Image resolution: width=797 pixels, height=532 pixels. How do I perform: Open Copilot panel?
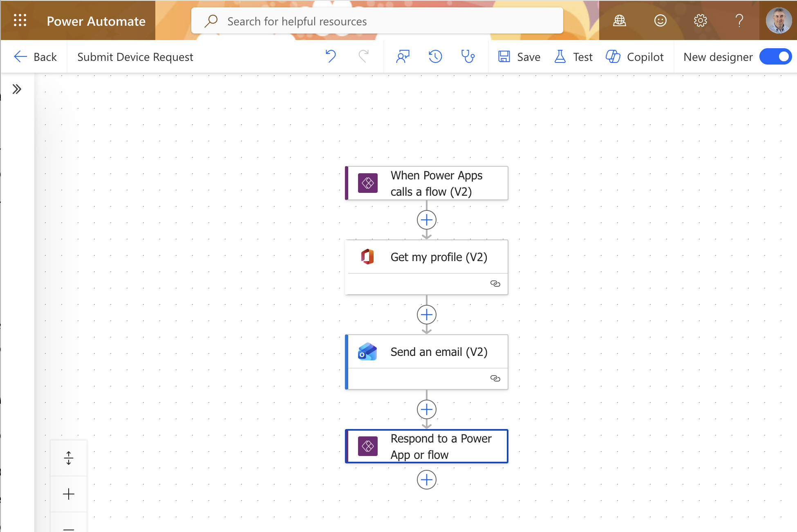(634, 57)
